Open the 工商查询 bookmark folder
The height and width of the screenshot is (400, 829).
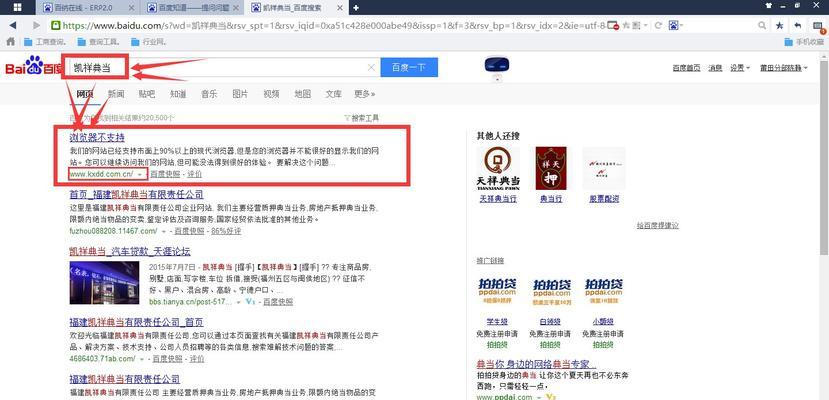pyautogui.click(x=44, y=42)
